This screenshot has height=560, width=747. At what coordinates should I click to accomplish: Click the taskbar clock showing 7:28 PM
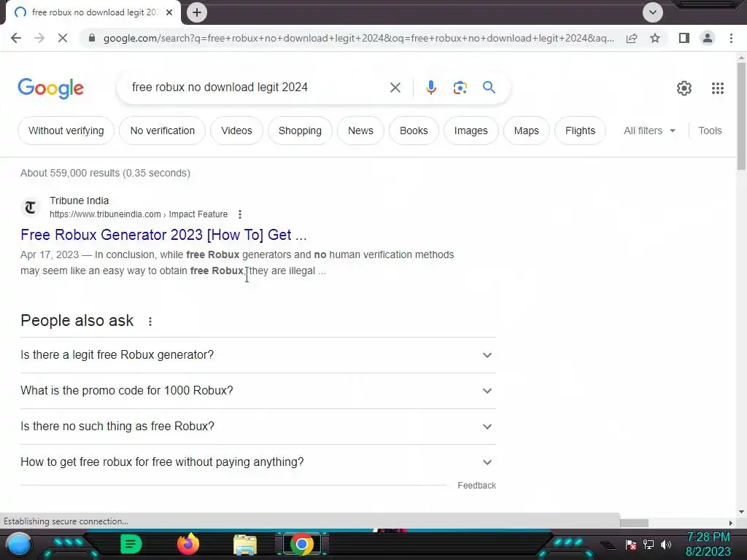[x=708, y=544]
